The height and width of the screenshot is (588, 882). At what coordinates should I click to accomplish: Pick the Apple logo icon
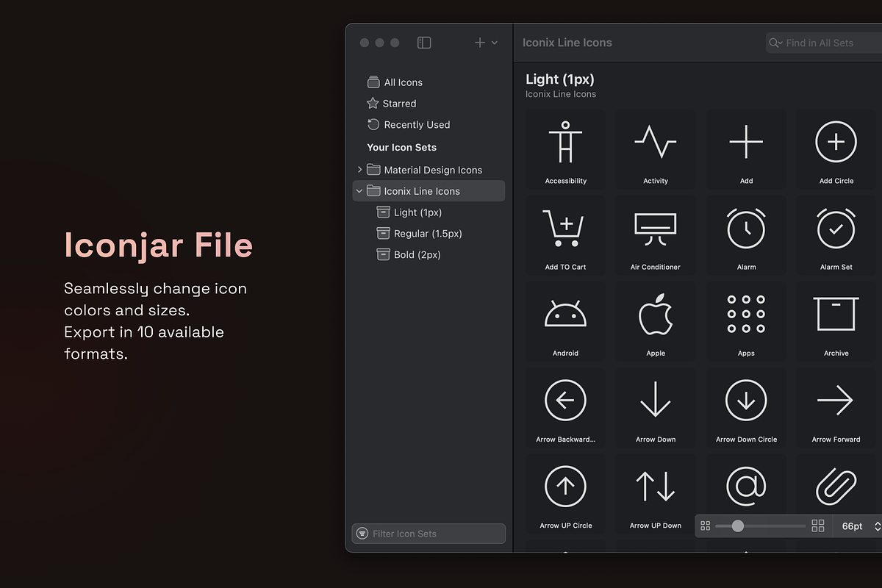click(656, 315)
